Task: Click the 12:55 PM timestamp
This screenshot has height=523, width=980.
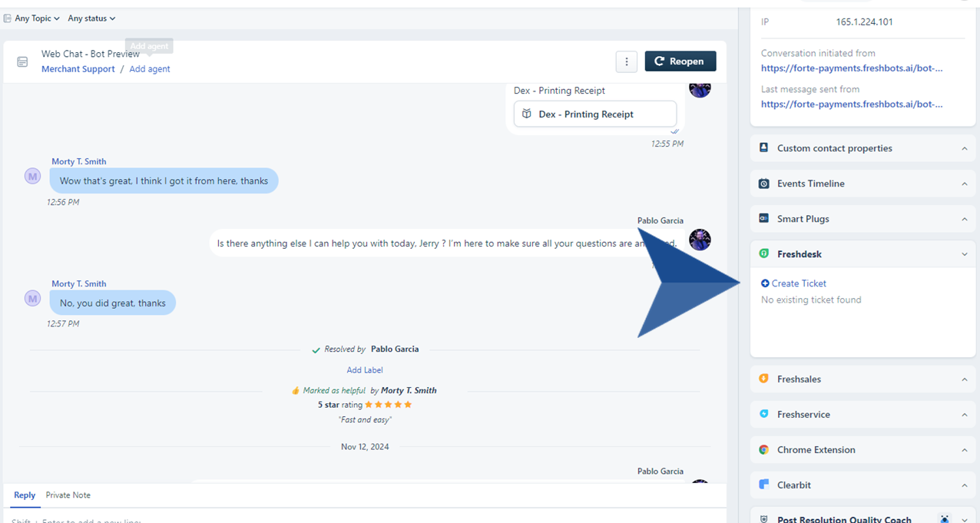Action: click(x=667, y=144)
